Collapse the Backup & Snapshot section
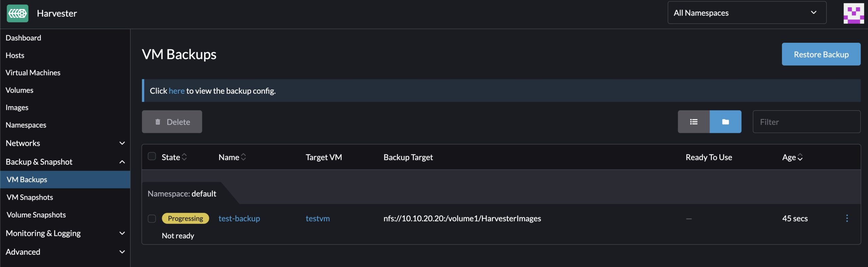The image size is (868, 267). click(x=65, y=162)
